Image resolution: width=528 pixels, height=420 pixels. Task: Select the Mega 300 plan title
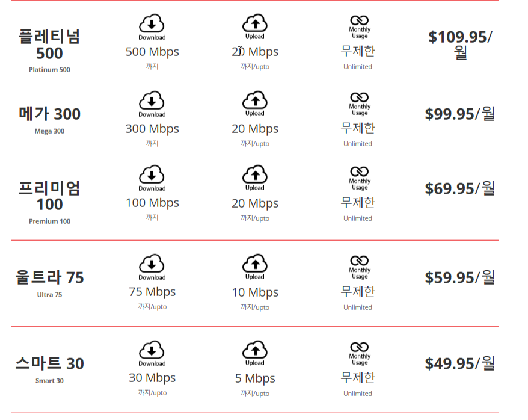(49, 114)
